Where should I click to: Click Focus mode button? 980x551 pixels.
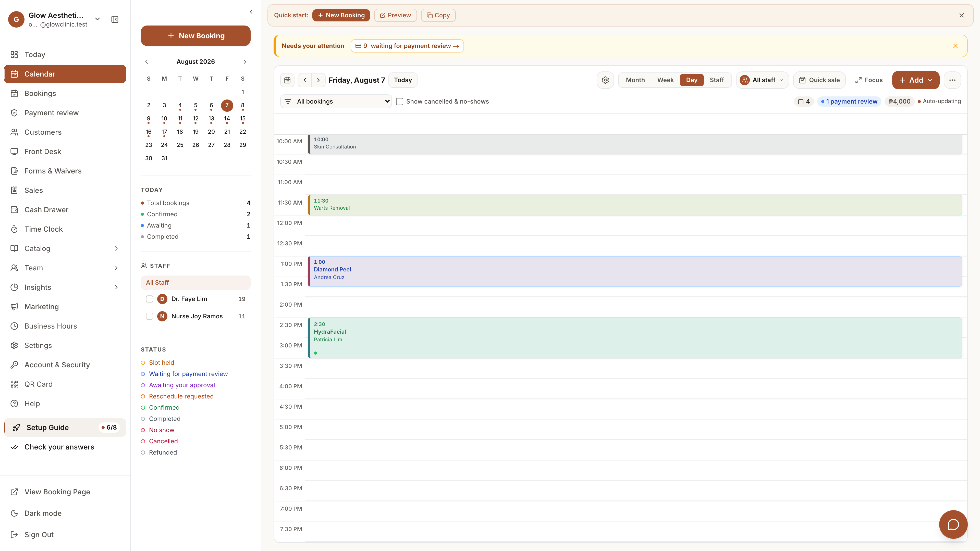(869, 80)
